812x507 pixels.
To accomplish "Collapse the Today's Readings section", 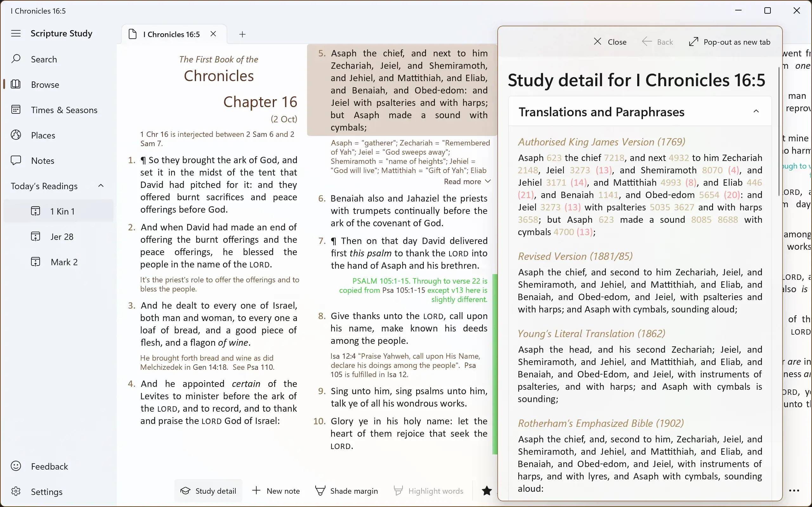I will (101, 186).
